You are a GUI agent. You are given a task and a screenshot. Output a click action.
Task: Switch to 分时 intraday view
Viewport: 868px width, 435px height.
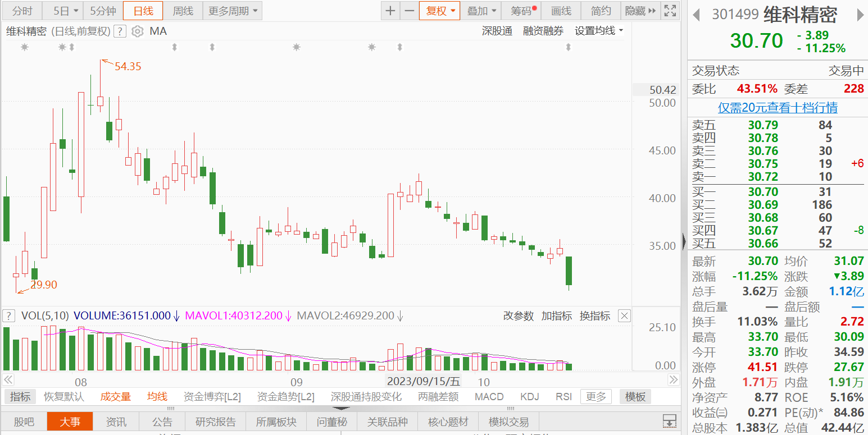(x=22, y=11)
